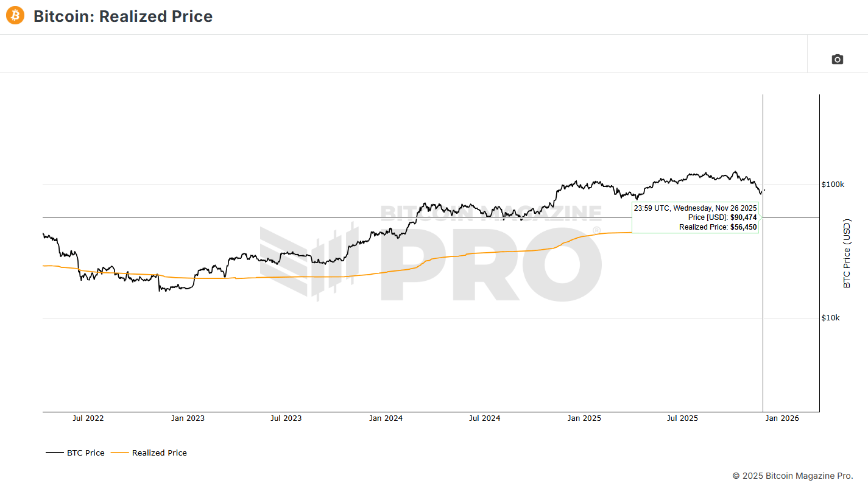Click the Bitcoin logo beside the title
Image resolution: width=868 pixels, height=483 pixels.
click(14, 15)
